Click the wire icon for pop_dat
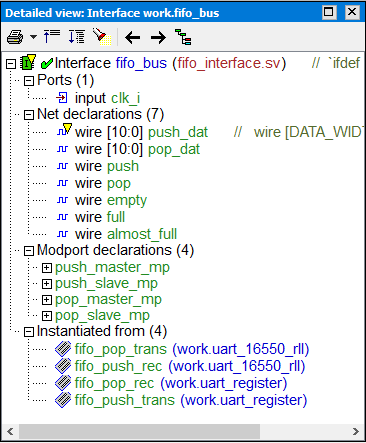The image size is (366, 443). coord(62,149)
